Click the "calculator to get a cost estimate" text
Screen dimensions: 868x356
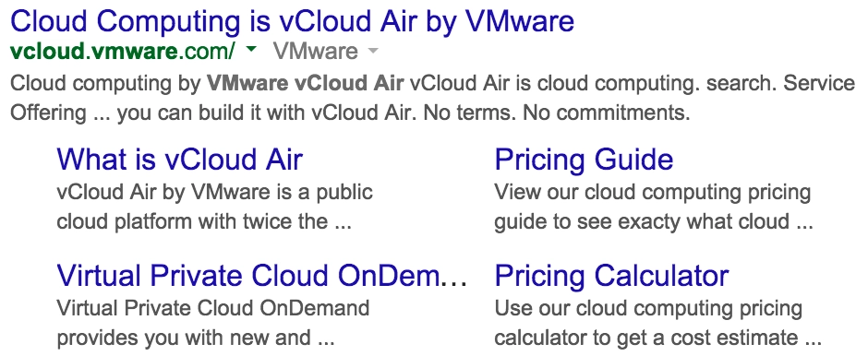tap(645, 338)
